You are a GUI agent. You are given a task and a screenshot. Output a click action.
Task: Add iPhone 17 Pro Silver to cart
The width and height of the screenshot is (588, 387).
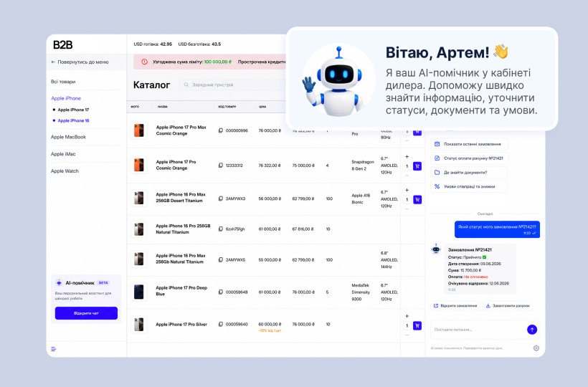[x=417, y=325]
